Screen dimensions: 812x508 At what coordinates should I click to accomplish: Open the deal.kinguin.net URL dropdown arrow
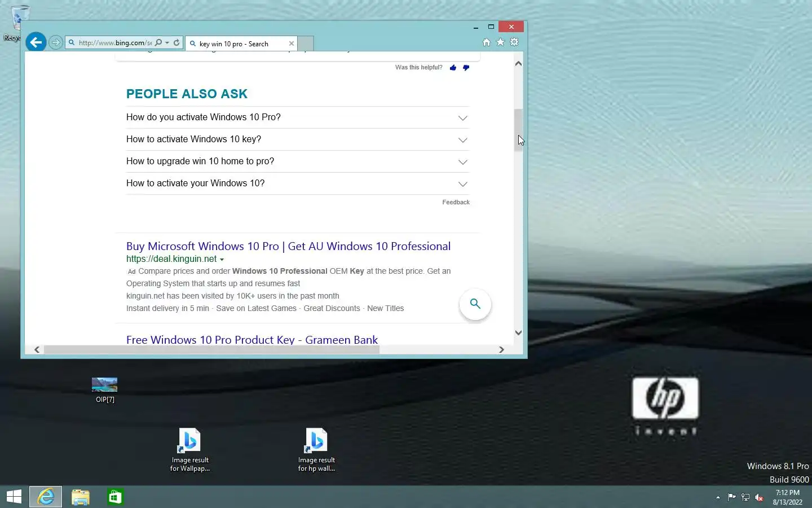pyautogui.click(x=222, y=260)
